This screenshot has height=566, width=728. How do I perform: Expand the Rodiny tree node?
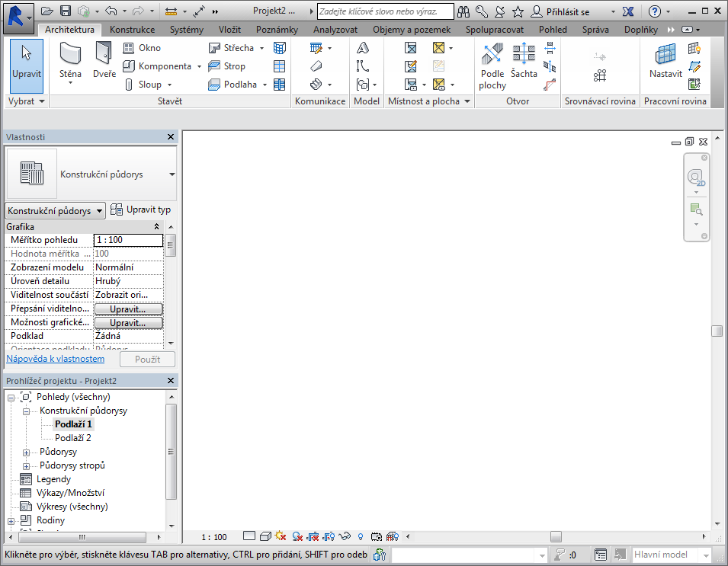click(11, 521)
